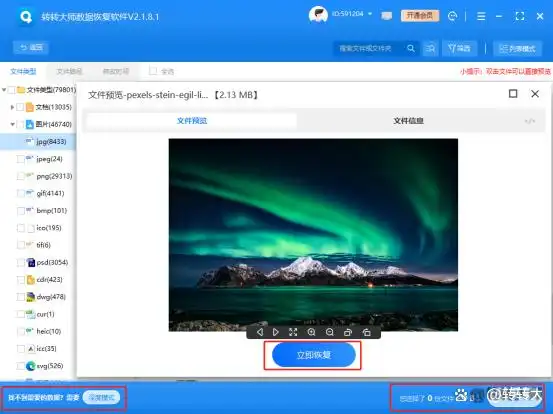The image size is (553, 414).
Task: Select the jpg(8433) tree item
Action: (x=38, y=141)
